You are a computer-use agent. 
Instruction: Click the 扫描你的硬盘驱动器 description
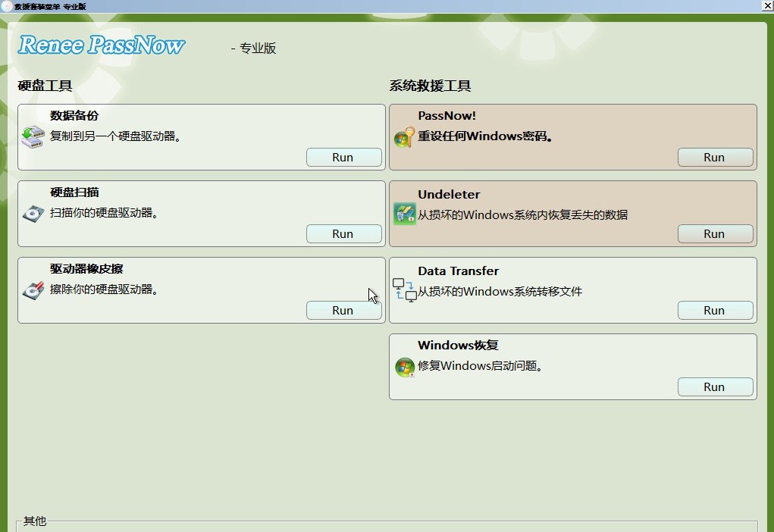(104, 213)
